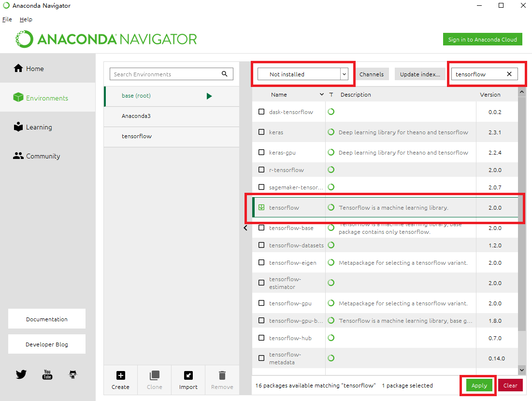Screen dimensions: 532x401
Task: Sign in to Anaconda Cloud
Action: click(x=482, y=39)
